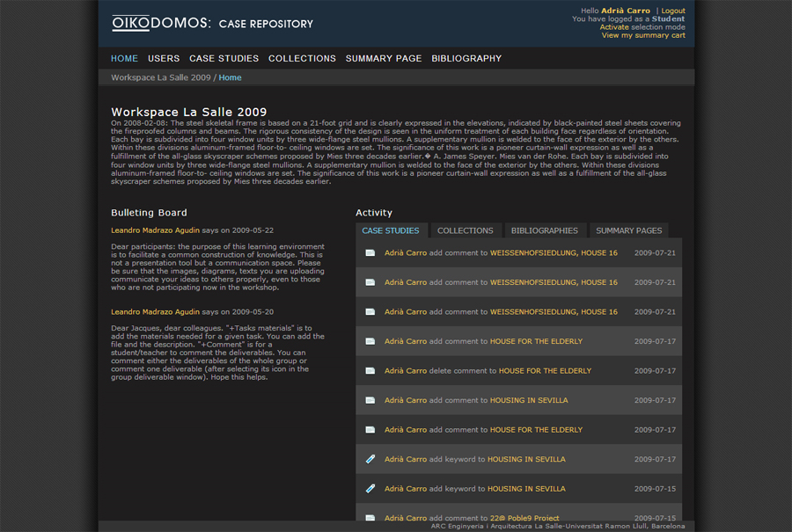The height and width of the screenshot is (532, 792).
Task: Click the icon beside the delete comment entry
Action: tap(370, 371)
